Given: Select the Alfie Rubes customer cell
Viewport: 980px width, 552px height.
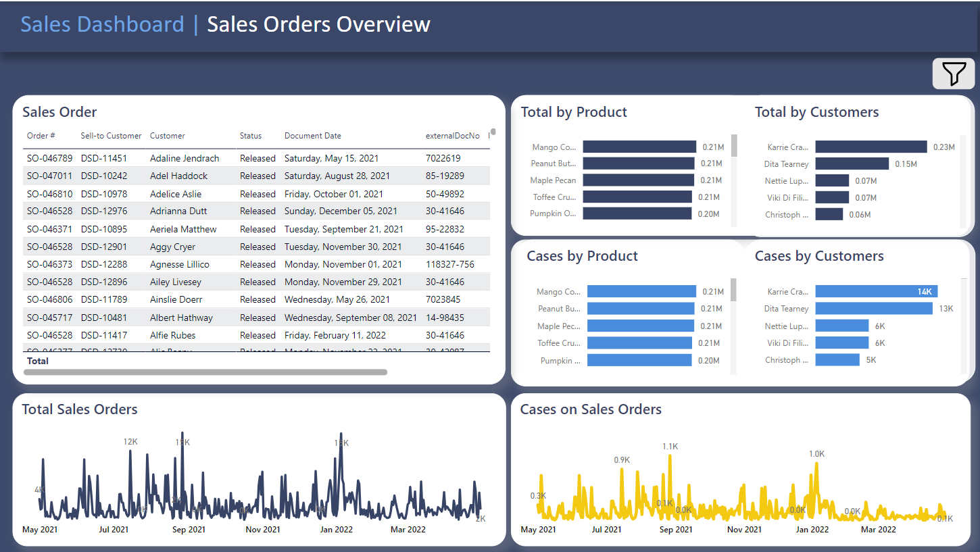Looking at the screenshot, I should (172, 335).
